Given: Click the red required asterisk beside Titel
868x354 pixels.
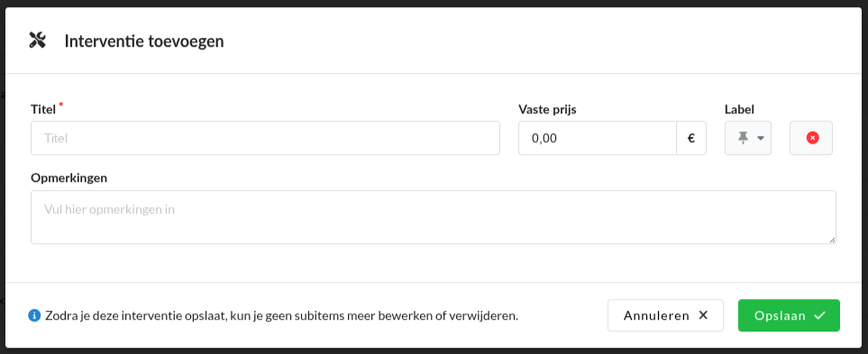Looking at the screenshot, I should point(61,105).
